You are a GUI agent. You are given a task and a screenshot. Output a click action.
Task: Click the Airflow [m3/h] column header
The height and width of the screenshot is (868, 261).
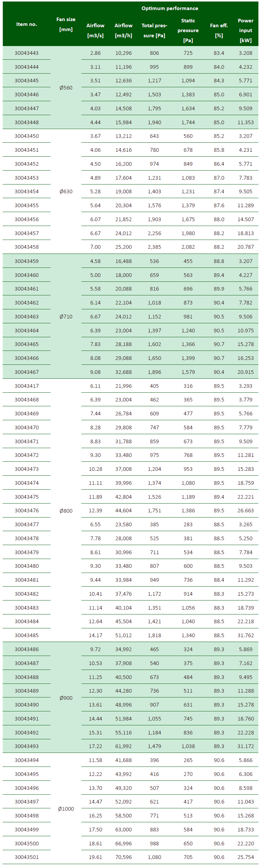123,30
